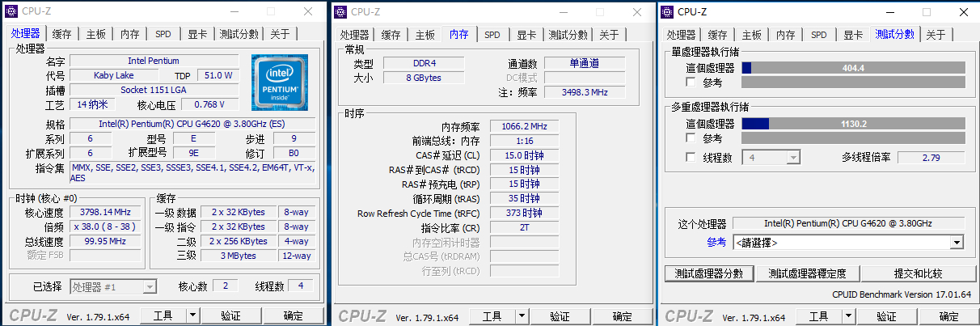The height and width of the screenshot is (326, 980).
Task: Click the memory 类型 value DDR4
Action: click(x=423, y=63)
